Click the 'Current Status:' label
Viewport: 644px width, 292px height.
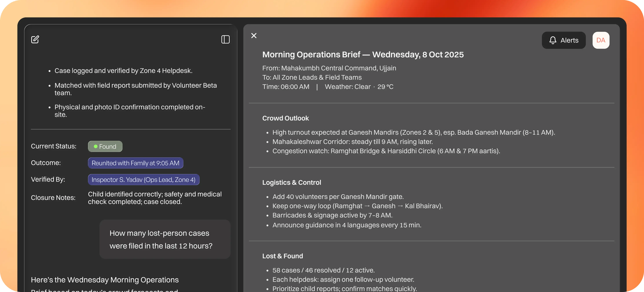54,146
